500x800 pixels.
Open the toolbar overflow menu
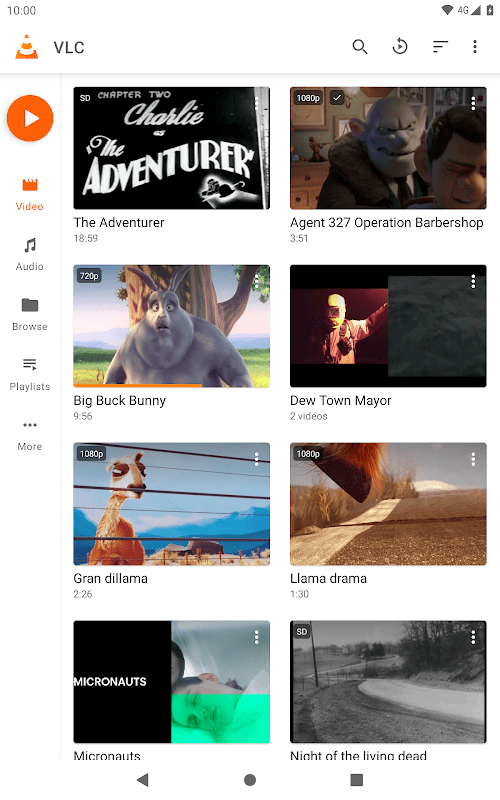(x=474, y=47)
